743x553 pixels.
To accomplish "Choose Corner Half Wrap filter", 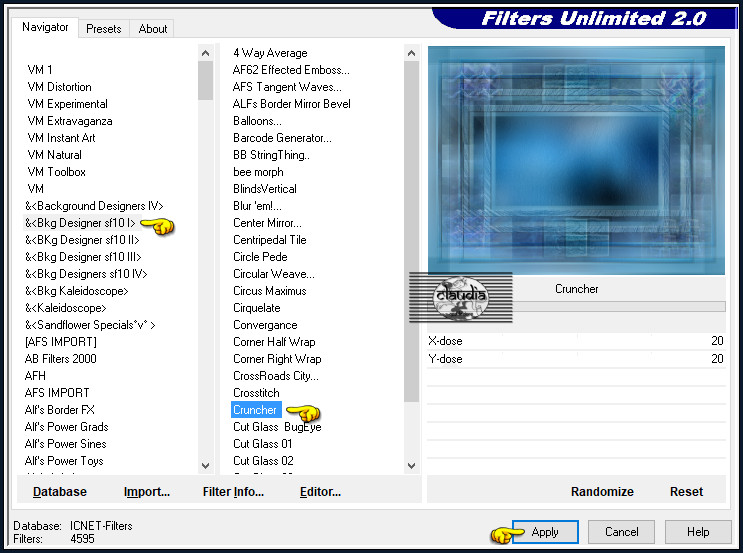I will [x=274, y=342].
